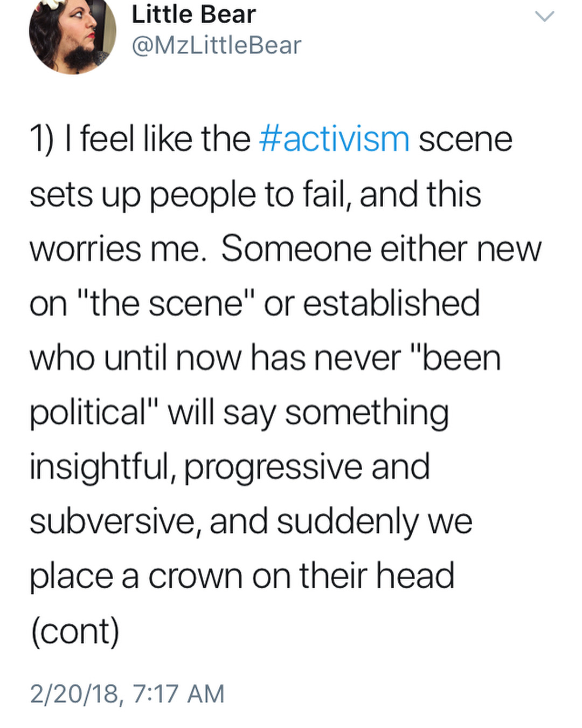Open the #activism hashtag
Viewport: 582px width, 728px height.
[334, 139]
